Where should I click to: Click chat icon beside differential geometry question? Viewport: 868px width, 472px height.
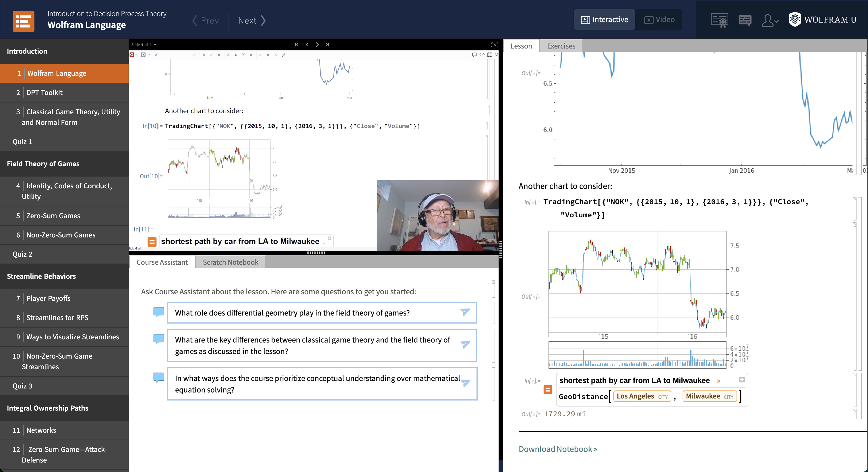click(x=158, y=312)
